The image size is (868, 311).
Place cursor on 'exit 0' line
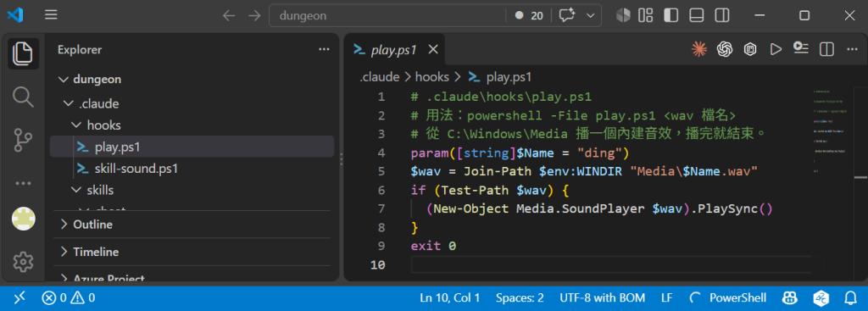tap(433, 246)
